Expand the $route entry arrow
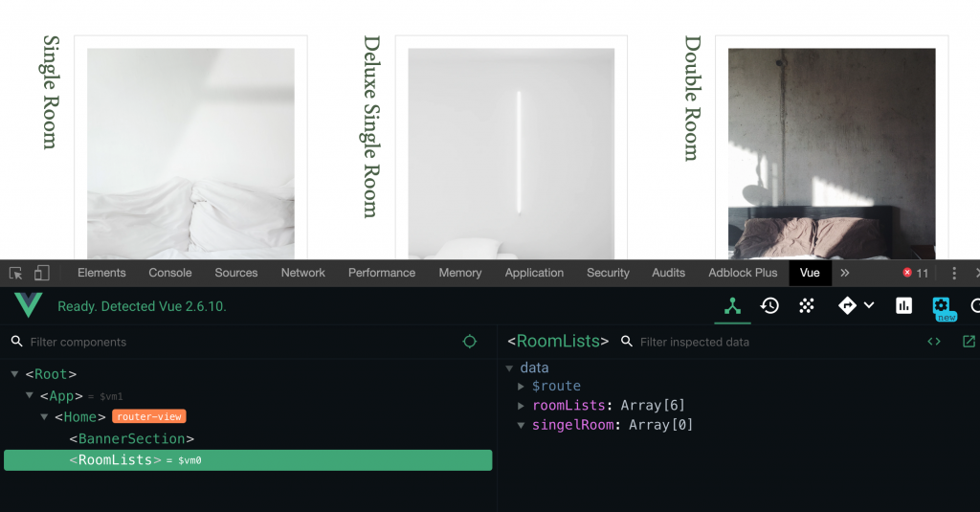 pyautogui.click(x=521, y=387)
